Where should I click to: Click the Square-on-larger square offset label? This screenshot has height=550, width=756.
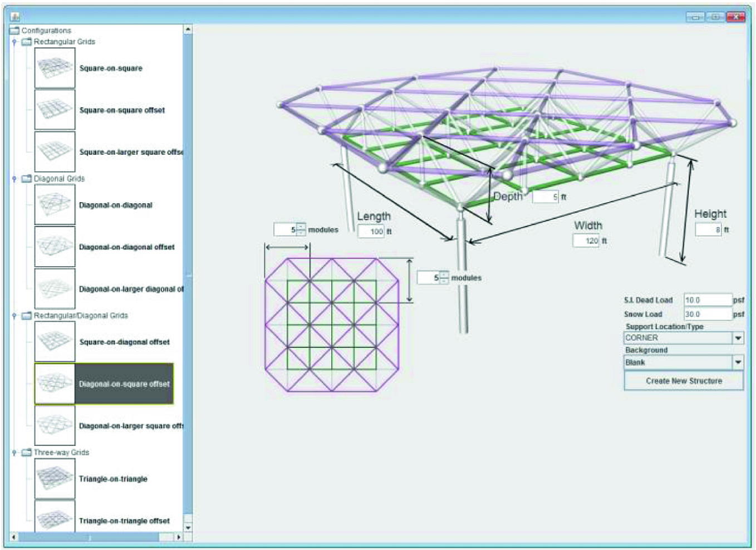pyautogui.click(x=131, y=152)
